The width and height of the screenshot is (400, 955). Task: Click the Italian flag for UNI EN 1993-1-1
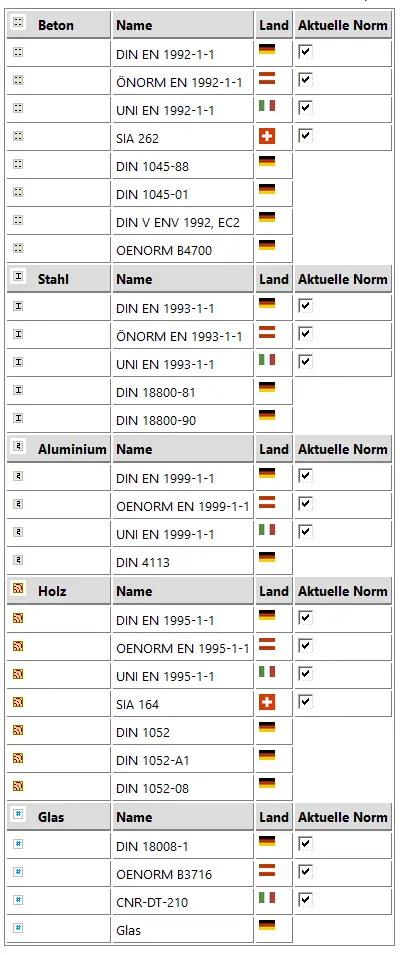267,360
